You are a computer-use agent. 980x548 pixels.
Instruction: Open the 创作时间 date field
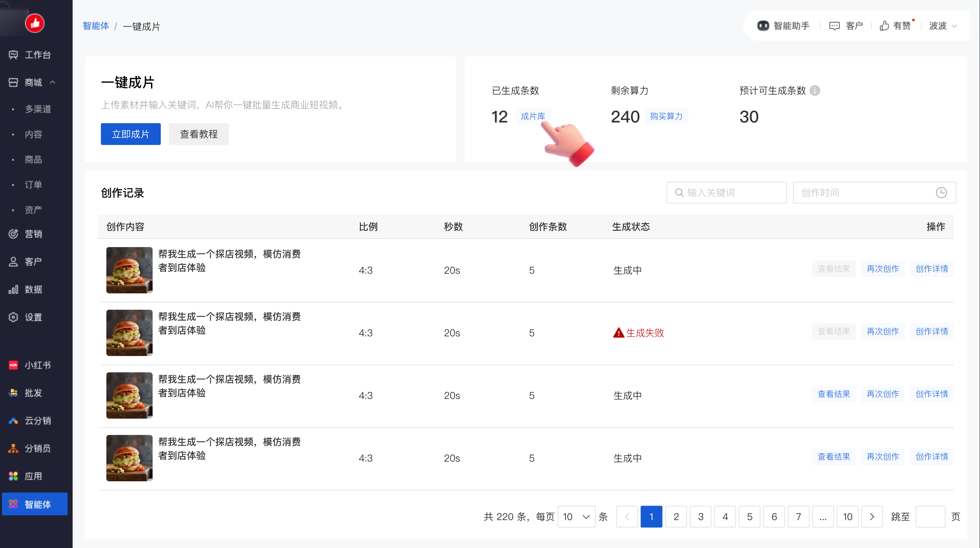[874, 193]
